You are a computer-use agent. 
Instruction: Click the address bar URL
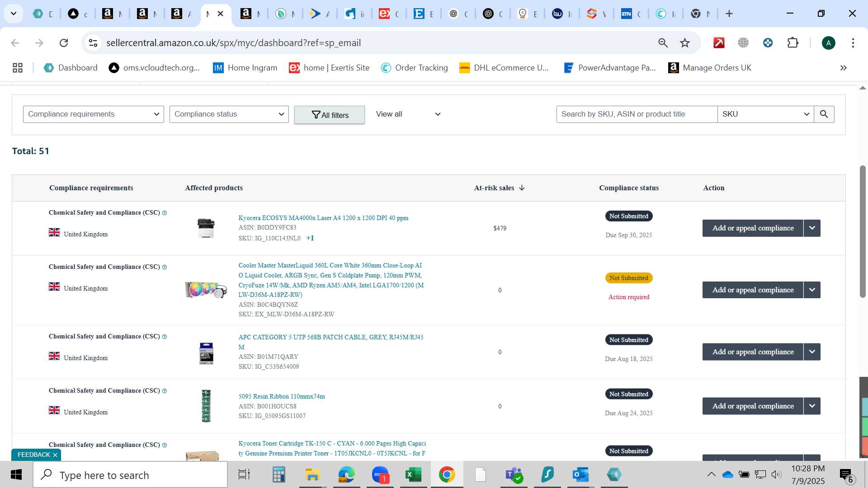point(233,43)
